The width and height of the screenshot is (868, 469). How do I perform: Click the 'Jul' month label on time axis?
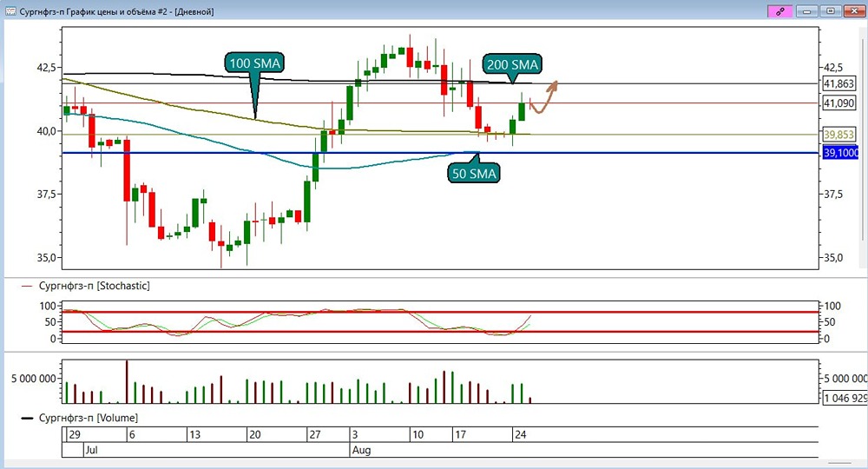[91, 450]
